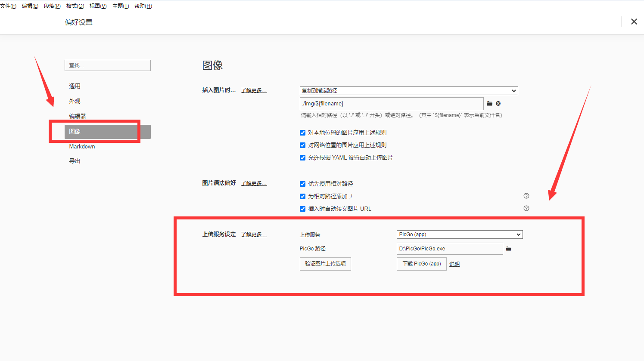Click the 请输入相对路径 hint text
Viewport: 644px width, 361px height.
tap(401, 115)
